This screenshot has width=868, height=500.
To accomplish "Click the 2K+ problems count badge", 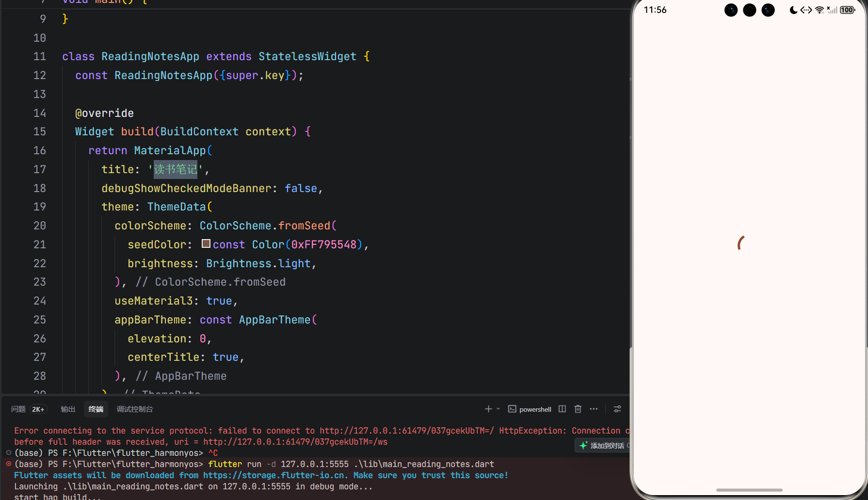I will (x=38, y=409).
